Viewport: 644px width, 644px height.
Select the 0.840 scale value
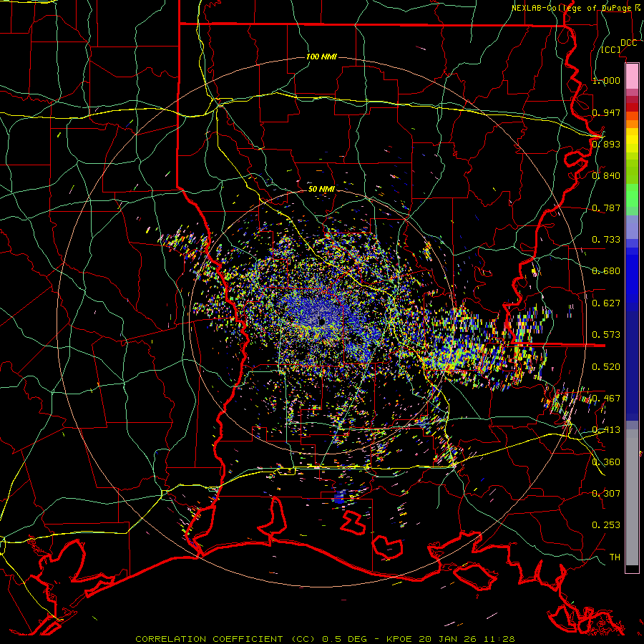tap(606, 176)
